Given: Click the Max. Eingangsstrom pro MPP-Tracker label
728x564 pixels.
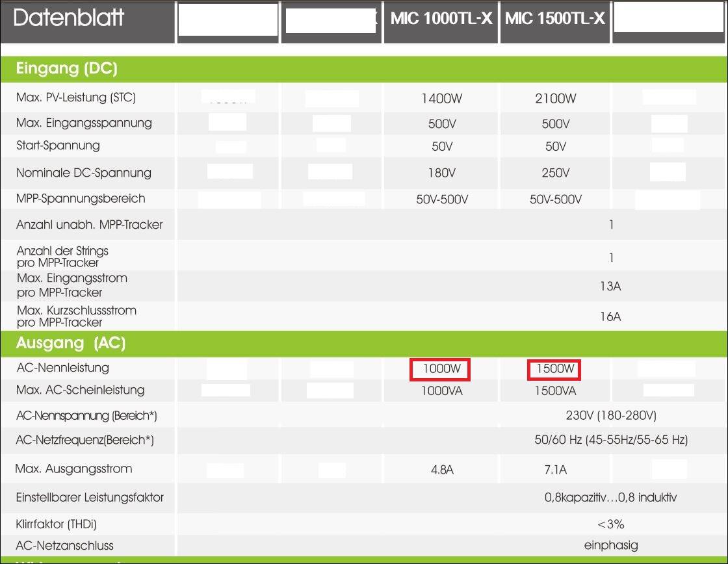Looking at the screenshot, I should pyautogui.click(x=72, y=285).
